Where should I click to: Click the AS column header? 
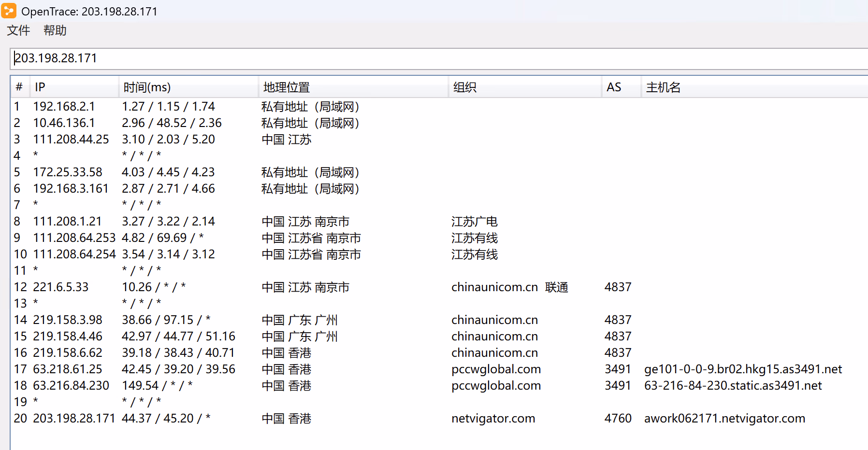tap(614, 87)
